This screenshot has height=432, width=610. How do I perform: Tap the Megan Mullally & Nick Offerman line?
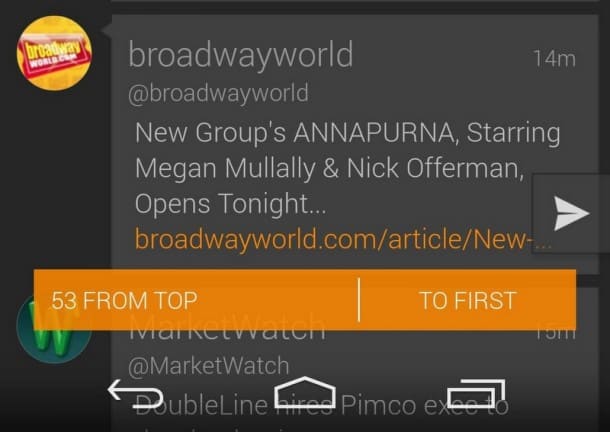[330, 169]
